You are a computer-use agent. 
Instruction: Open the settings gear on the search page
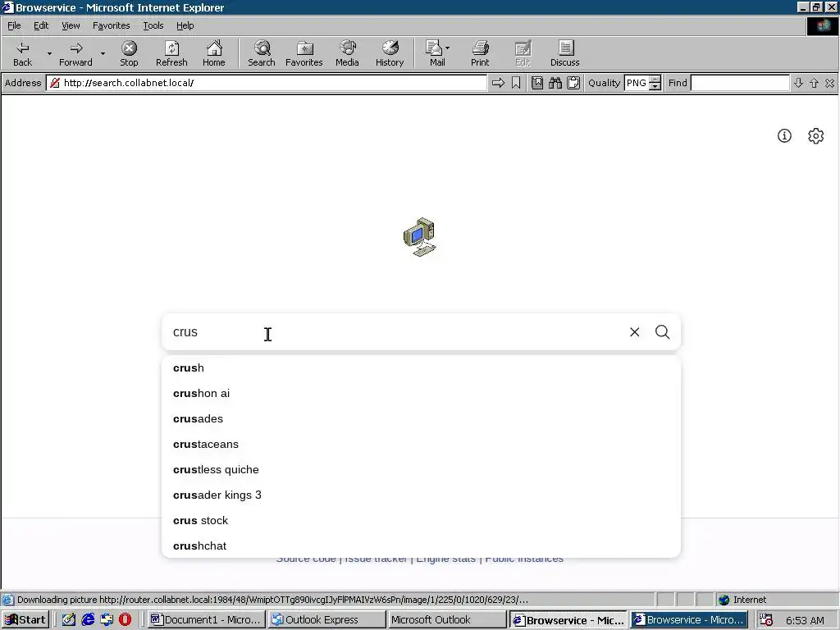[x=815, y=136]
